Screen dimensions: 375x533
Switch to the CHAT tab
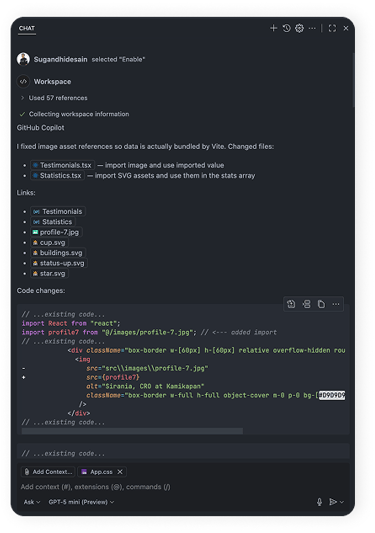click(x=27, y=28)
